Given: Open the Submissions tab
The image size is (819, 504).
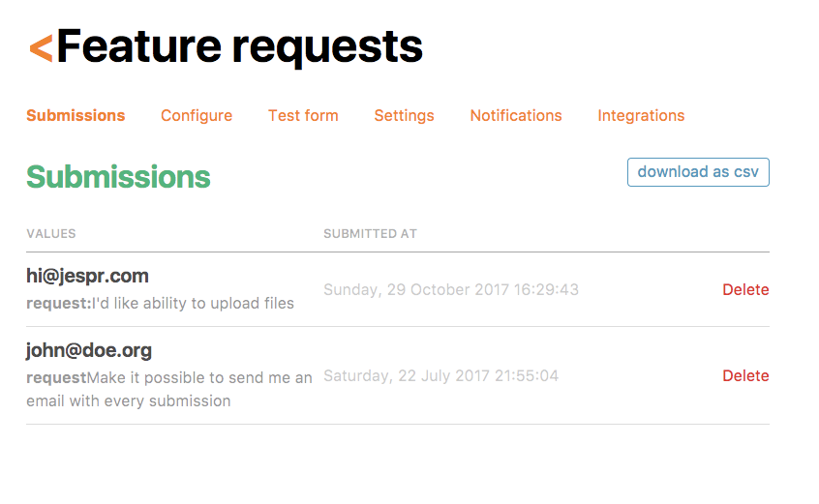Looking at the screenshot, I should pos(76,115).
